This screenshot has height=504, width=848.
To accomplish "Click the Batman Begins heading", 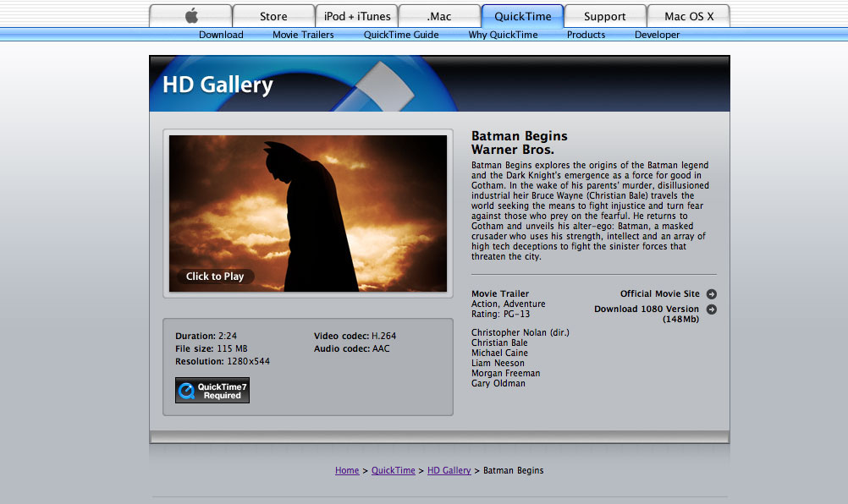I will 519,135.
